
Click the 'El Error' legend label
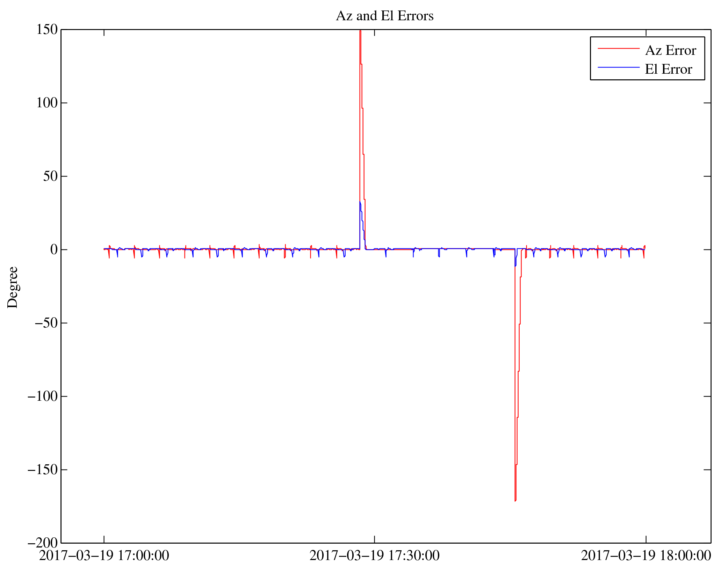[668, 70]
